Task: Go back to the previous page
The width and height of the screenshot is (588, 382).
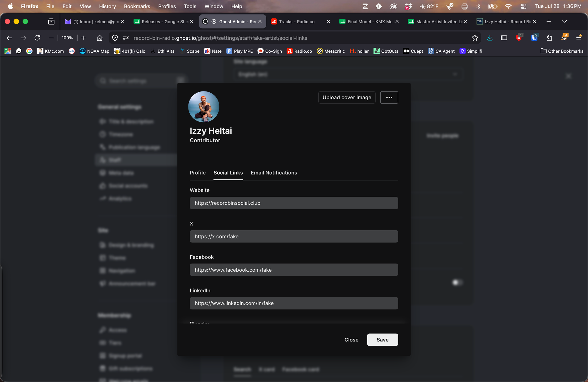Action: [x=9, y=38]
